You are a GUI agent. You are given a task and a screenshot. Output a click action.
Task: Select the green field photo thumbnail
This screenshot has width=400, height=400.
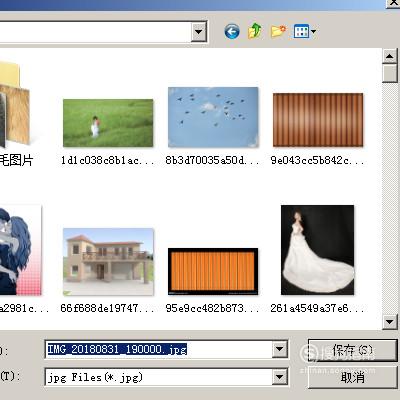tap(108, 123)
